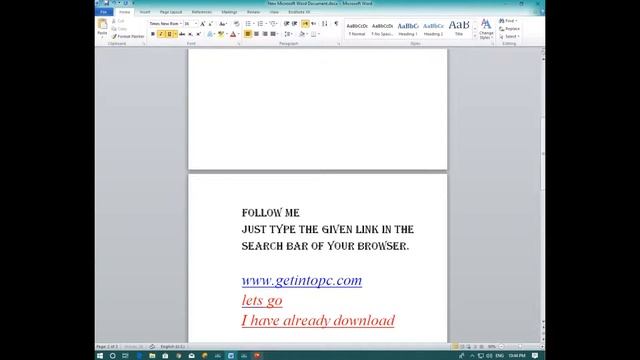Click the Left-to-Right text direction icon
The height and width of the screenshot is (360, 640).
pyautogui.click(x=305, y=24)
